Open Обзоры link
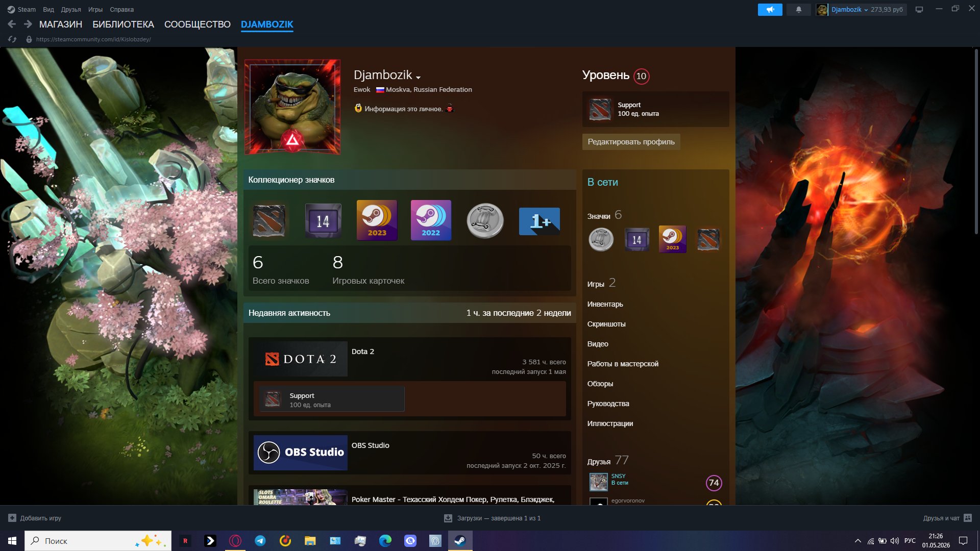This screenshot has width=980, height=551. [600, 384]
